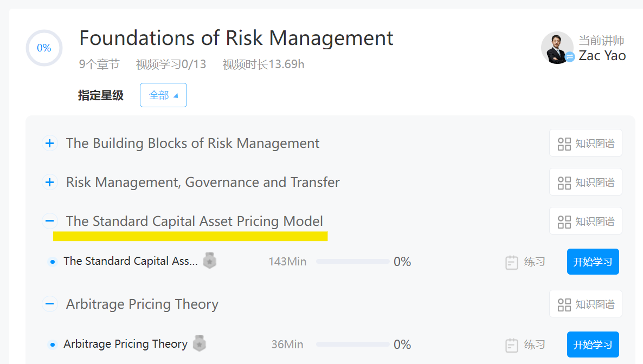The width and height of the screenshot is (643, 364).
Task: Collapse the Arbitrage Pricing Theory chapter
Action: [50, 304]
